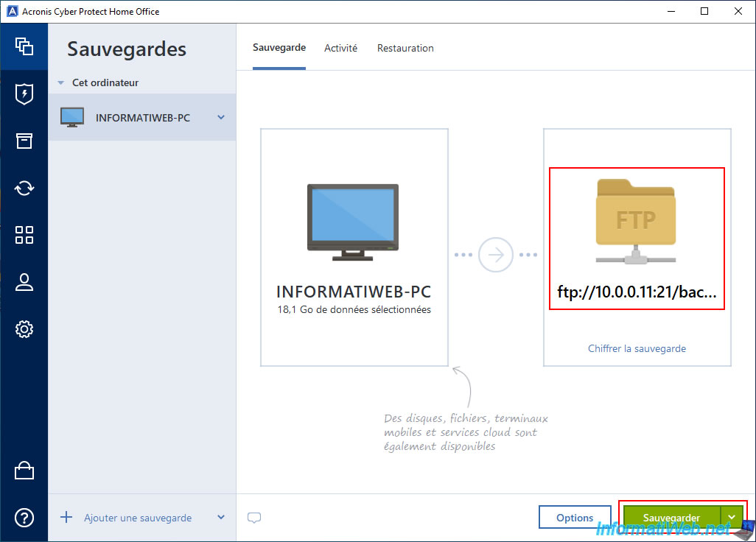Expand the INFORMATIWEB-PC backup menu chevron
This screenshot has width=756, height=542.
click(221, 117)
